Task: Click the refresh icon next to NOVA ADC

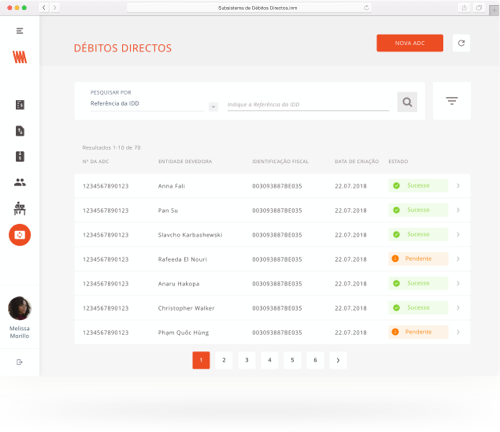Action: 461,43
